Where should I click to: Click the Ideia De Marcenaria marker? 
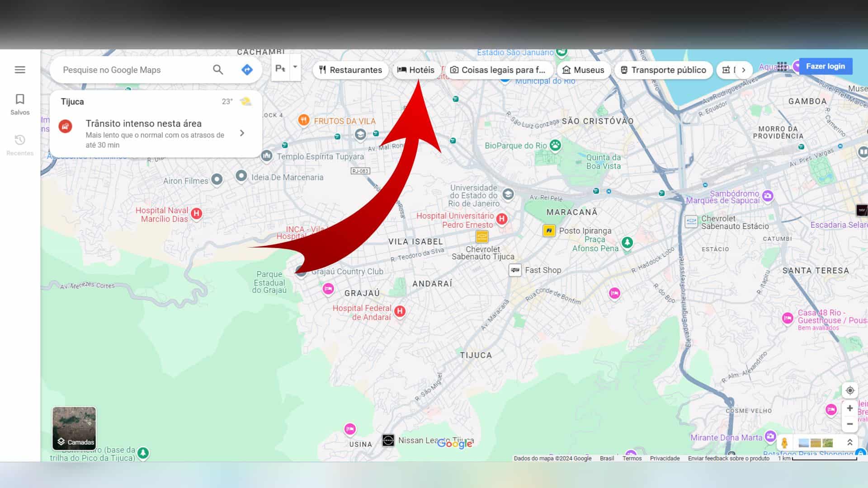click(x=241, y=176)
